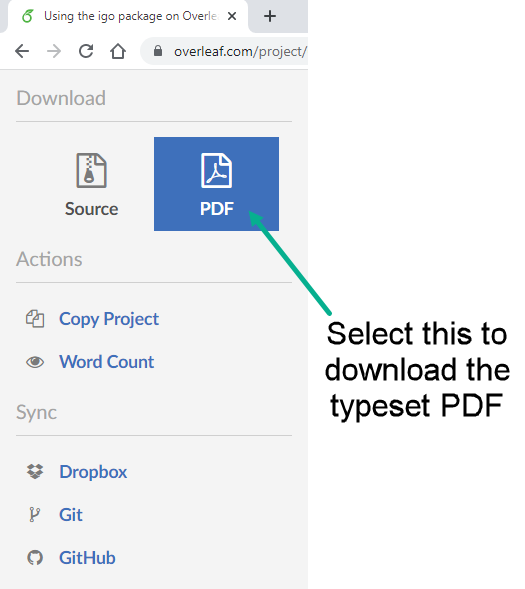Click the PDF document icon
Screen dimensions: 525x589
click(x=216, y=170)
